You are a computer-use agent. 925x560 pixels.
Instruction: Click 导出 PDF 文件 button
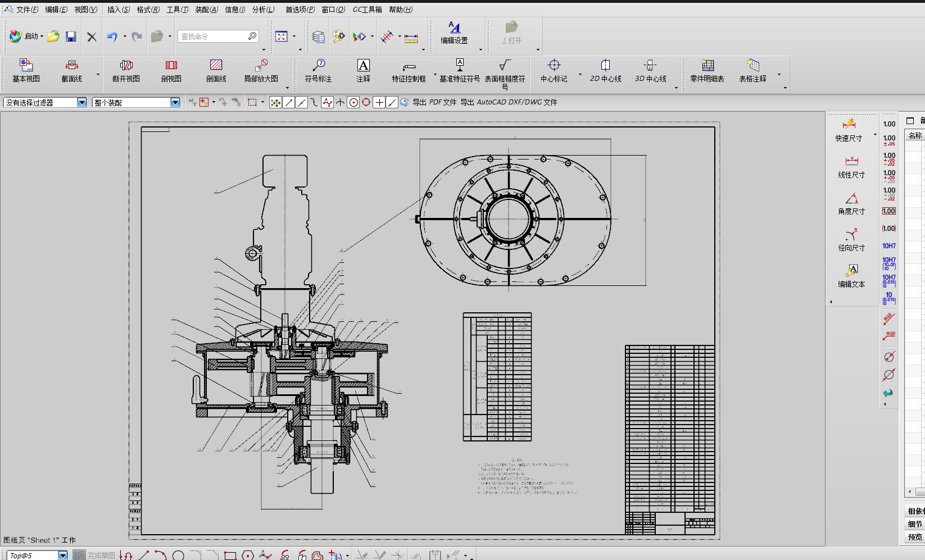pyautogui.click(x=434, y=102)
